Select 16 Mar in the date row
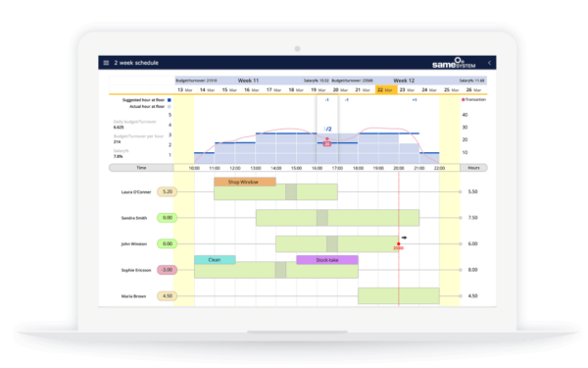 [x=251, y=90]
